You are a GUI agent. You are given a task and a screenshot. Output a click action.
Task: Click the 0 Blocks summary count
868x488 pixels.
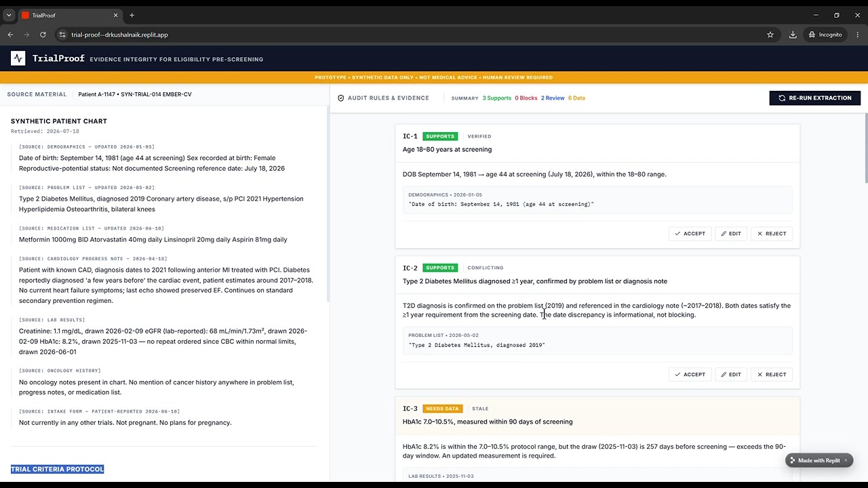pos(526,98)
